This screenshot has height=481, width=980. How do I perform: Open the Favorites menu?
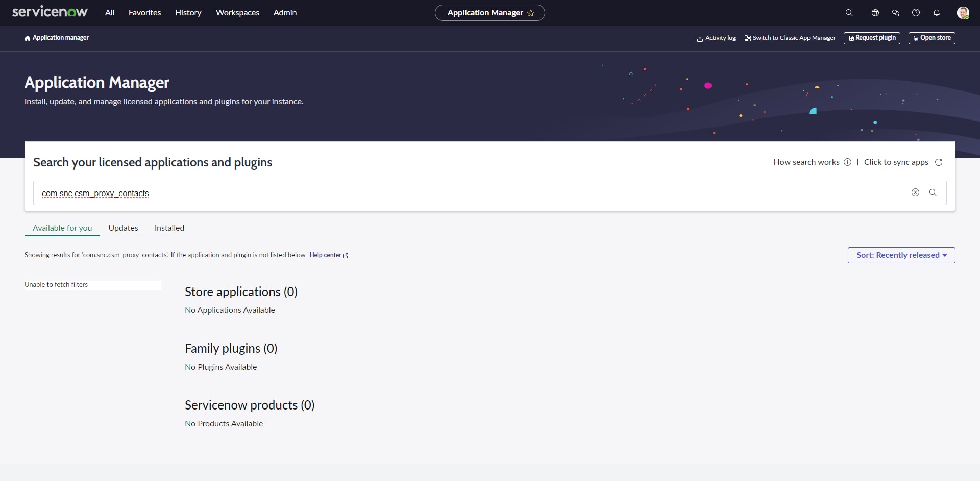(x=145, y=13)
